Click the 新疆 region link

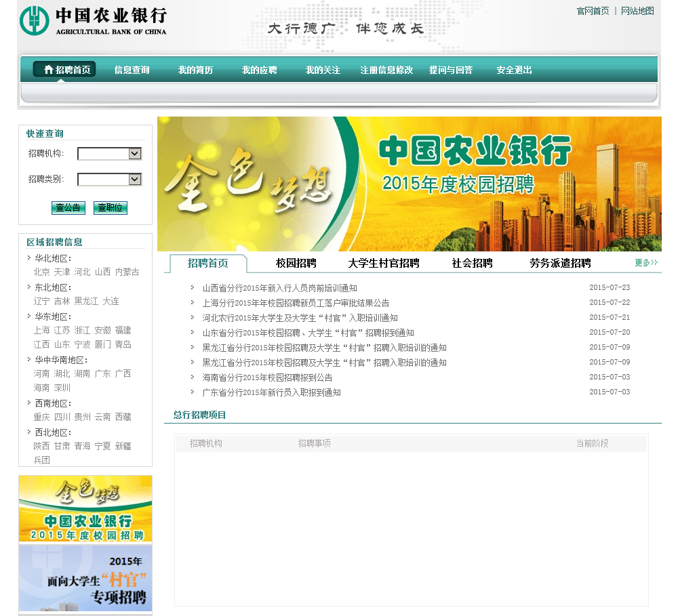click(x=123, y=446)
